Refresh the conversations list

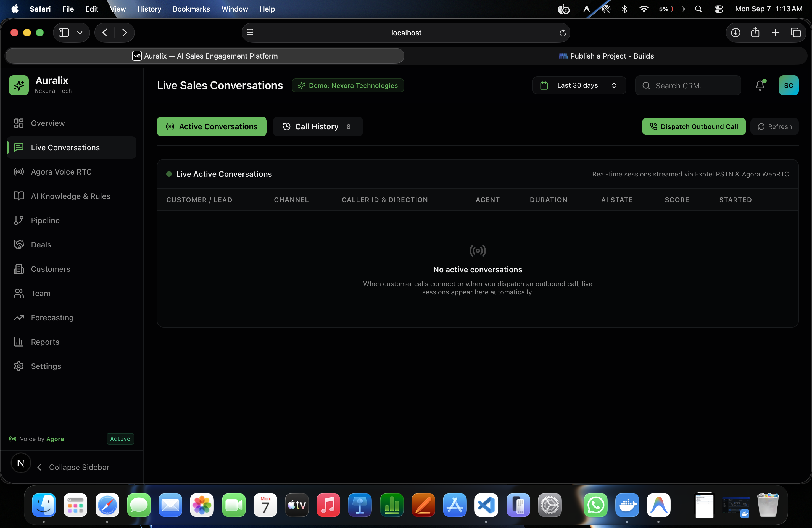pyautogui.click(x=774, y=126)
